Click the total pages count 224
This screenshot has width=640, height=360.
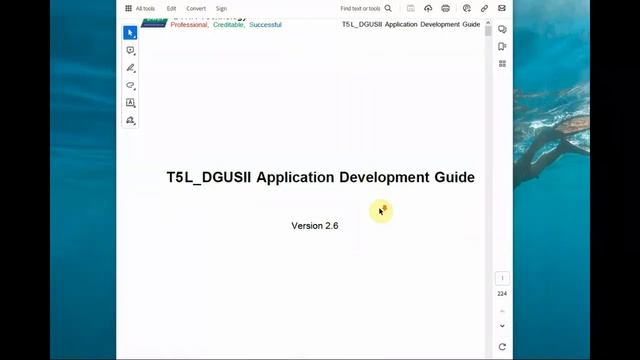(502, 293)
